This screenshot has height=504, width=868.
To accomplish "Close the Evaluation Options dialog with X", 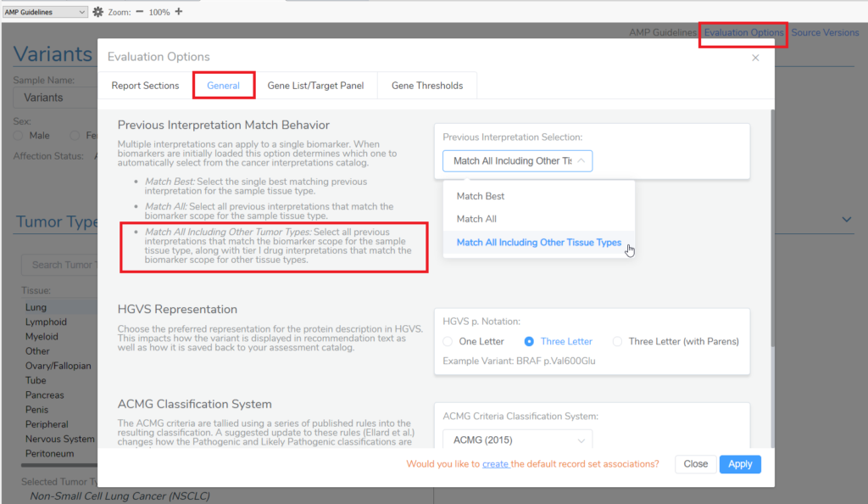I will point(755,58).
